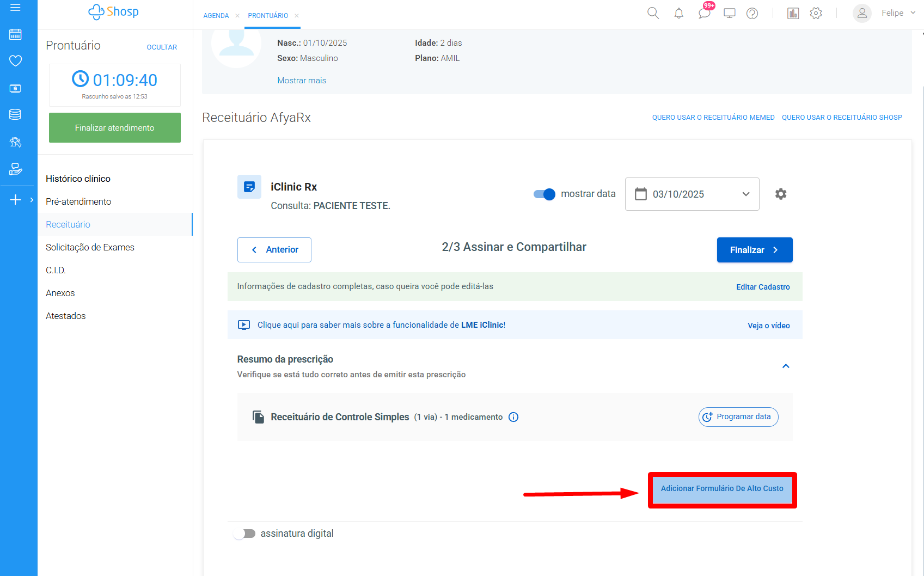Click the heart icon in left sidebar

tap(15, 60)
